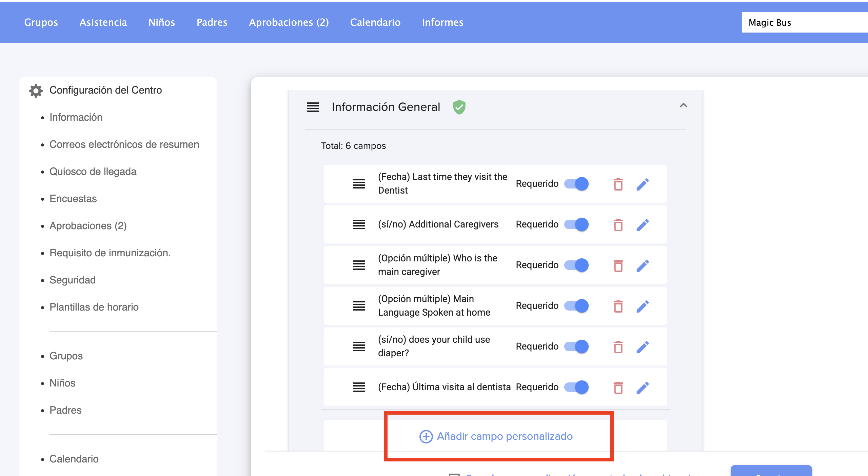Edit the Last time they visit Dentist field
Image resolution: width=868 pixels, height=476 pixels.
click(x=643, y=184)
